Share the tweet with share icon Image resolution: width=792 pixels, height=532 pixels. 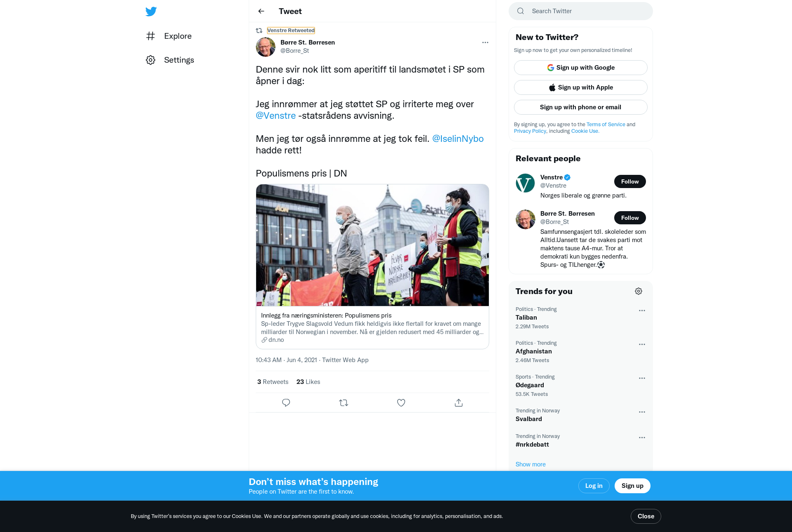point(459,403)
